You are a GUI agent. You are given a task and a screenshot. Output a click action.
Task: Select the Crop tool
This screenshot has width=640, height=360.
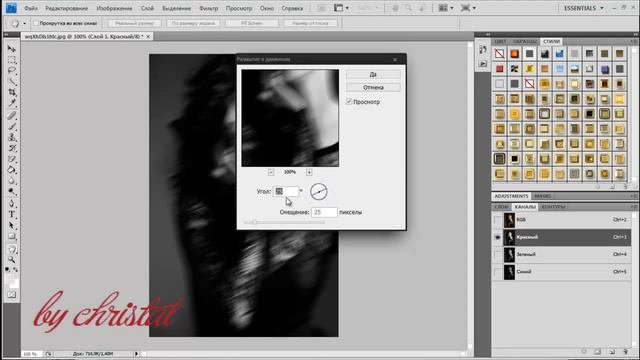[12, 92]
